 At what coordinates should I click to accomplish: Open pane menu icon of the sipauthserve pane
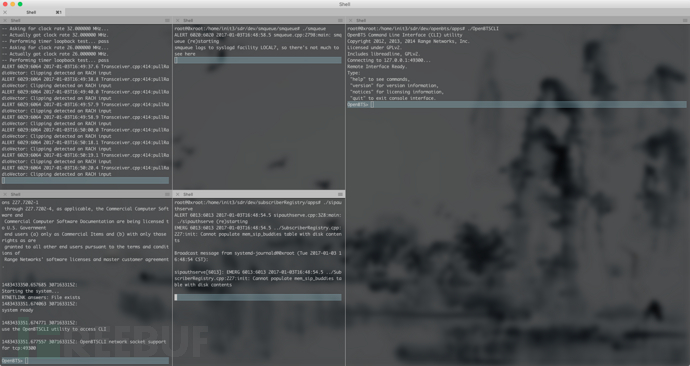340,194
